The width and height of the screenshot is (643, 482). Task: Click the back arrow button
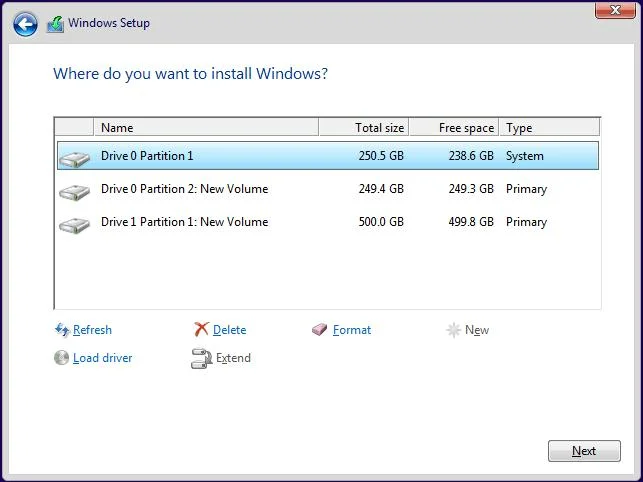(x=25, y=24)
